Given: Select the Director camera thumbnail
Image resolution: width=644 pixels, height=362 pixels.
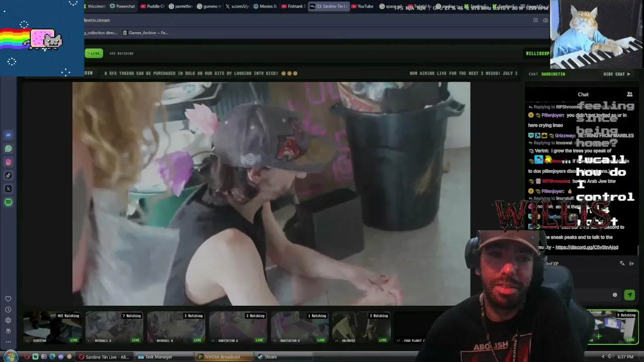Looking at the screenshot, I should tap(52, 327).
